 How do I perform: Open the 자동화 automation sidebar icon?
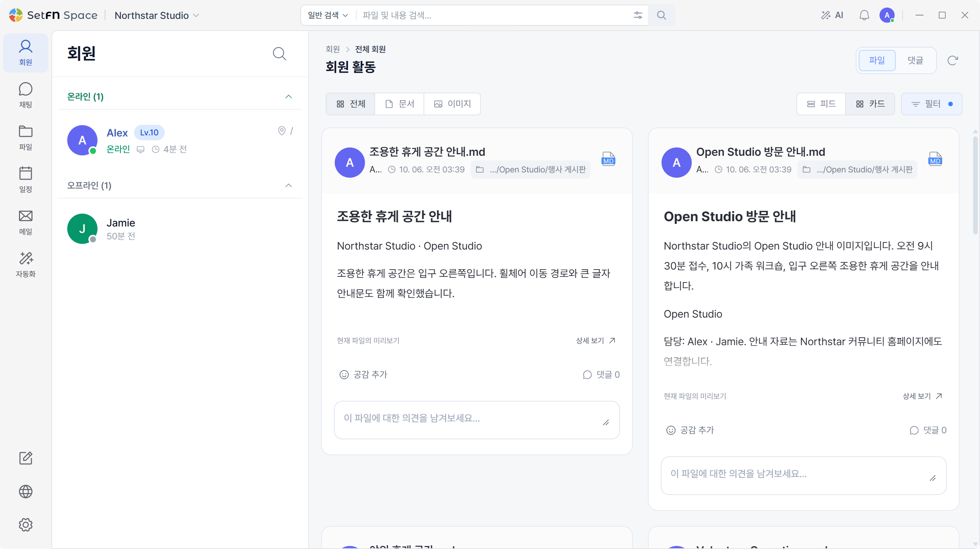click(x=25, y=265)
